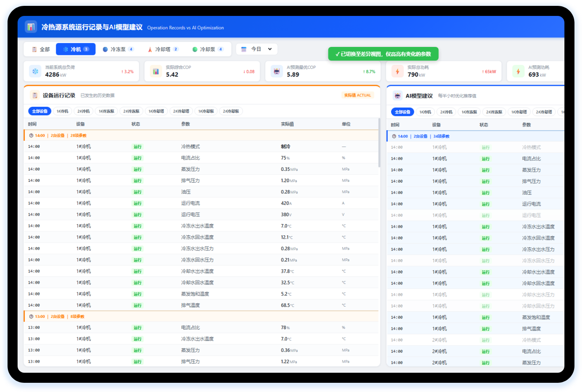Click the green dot icon on 冷却泵 tab
The image size is (582, 392).
click(195, 49)
